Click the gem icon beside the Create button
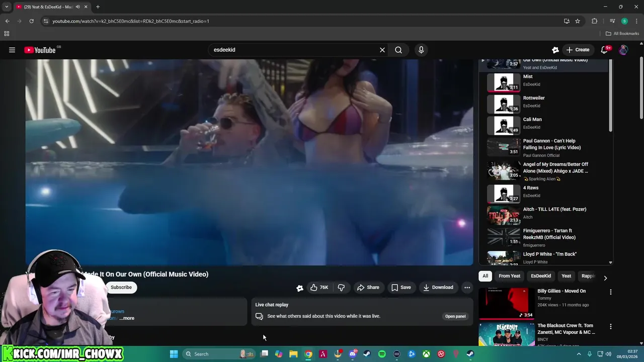644x362 pixels. point(555,50)
